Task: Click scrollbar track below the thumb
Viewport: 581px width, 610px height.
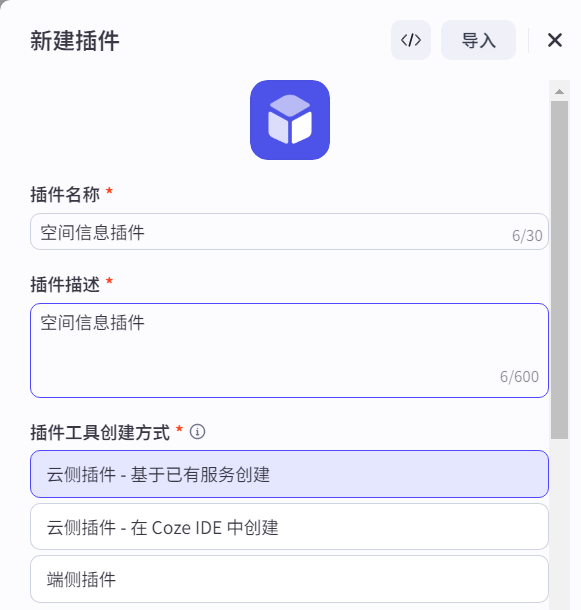Action: tap(559, 521)
